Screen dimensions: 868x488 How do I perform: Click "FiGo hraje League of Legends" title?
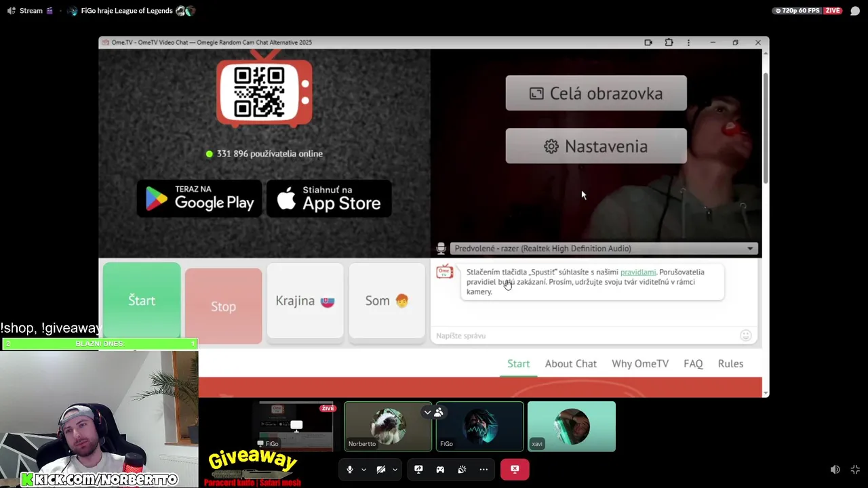[x=127, y=11]
